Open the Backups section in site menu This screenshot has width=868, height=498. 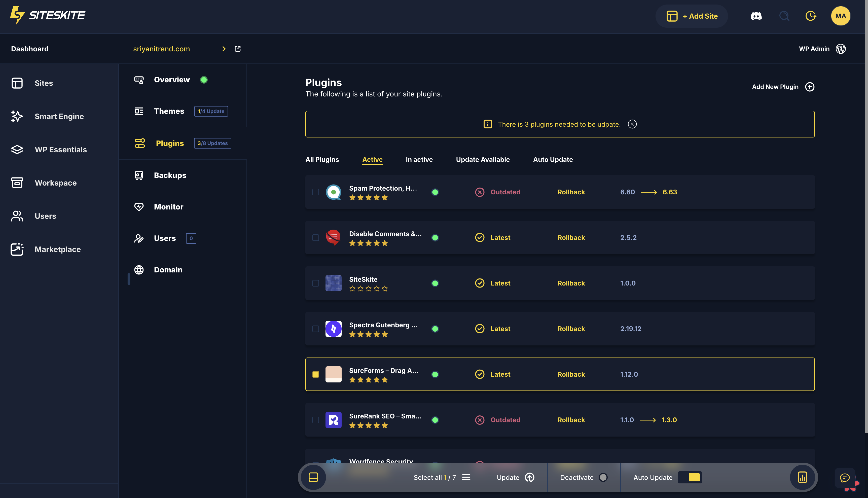[170, 175]
